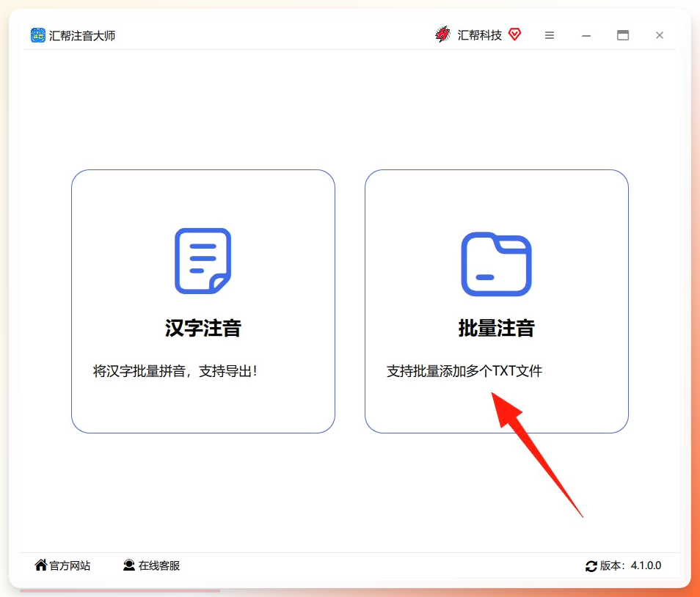The image size is (700, 597).
Task: Click the 汇帮科技 red logo icon
Action: click(x=443, y=34)
